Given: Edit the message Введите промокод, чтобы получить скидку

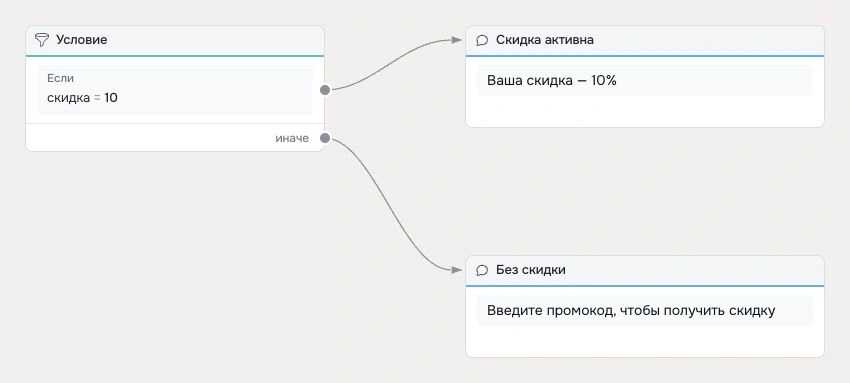Looking at the screenshot, I should click(645, 310).
